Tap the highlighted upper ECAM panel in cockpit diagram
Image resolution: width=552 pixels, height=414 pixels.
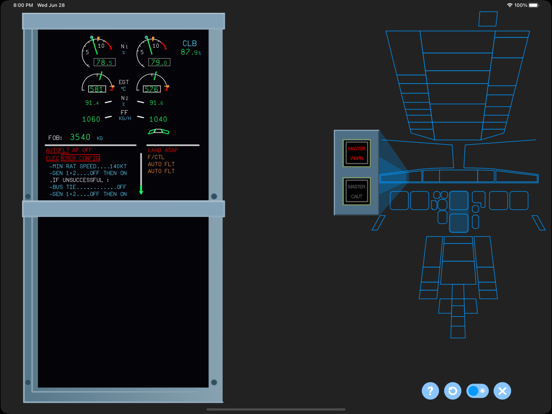point(459,200)
